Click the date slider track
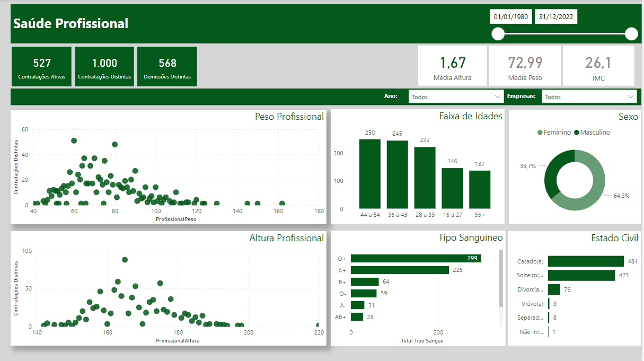 coord(564,34)
